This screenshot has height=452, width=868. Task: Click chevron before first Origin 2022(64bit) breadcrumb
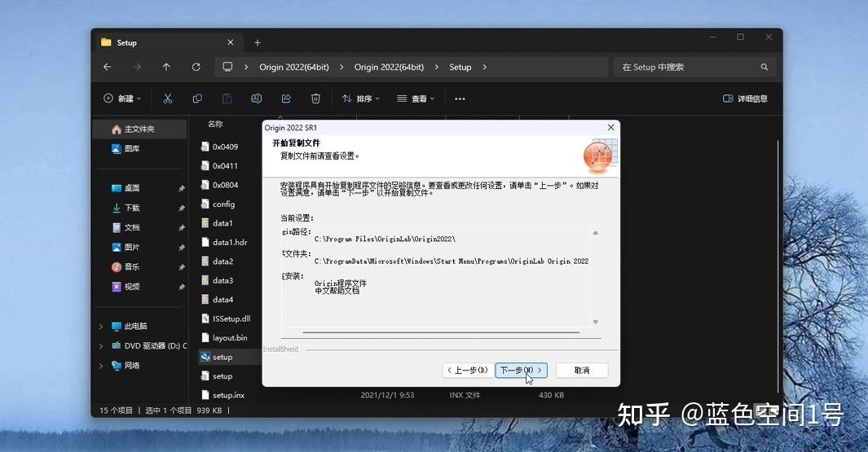246,67
